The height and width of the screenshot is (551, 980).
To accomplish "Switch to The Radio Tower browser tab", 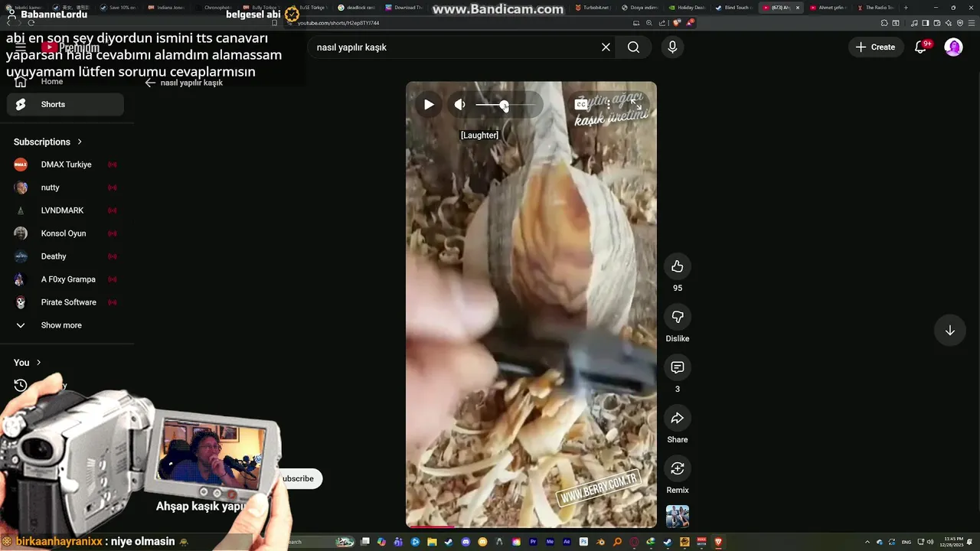I will coord(877,8).
